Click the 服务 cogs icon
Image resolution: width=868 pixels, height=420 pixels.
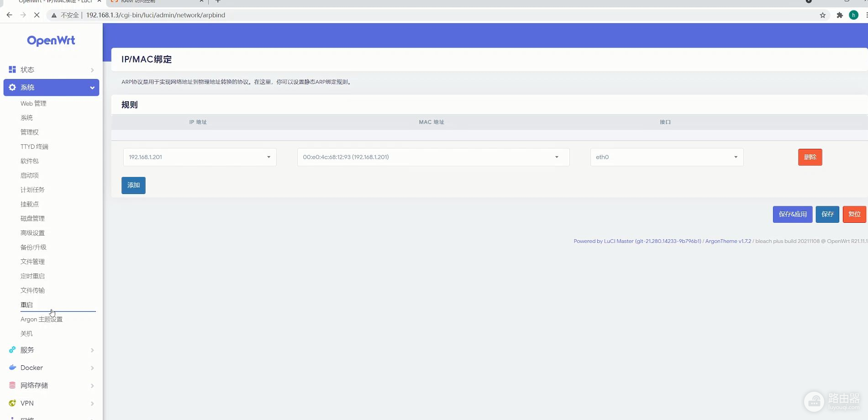[12, 350]
